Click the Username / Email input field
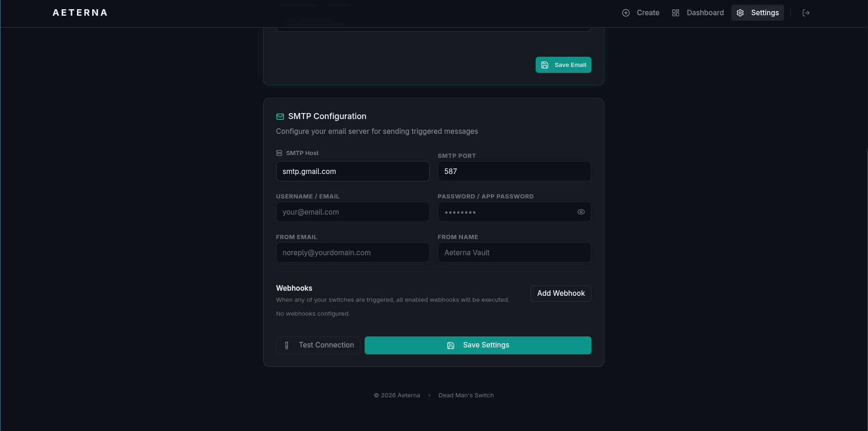The image size is (868, 431). (x=353, y=212)
